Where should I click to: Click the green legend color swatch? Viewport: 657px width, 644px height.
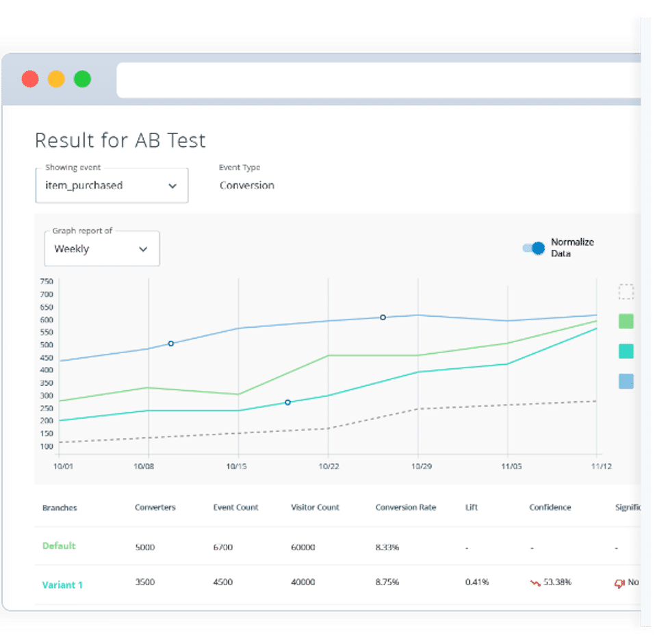click(x=626, y=322)
